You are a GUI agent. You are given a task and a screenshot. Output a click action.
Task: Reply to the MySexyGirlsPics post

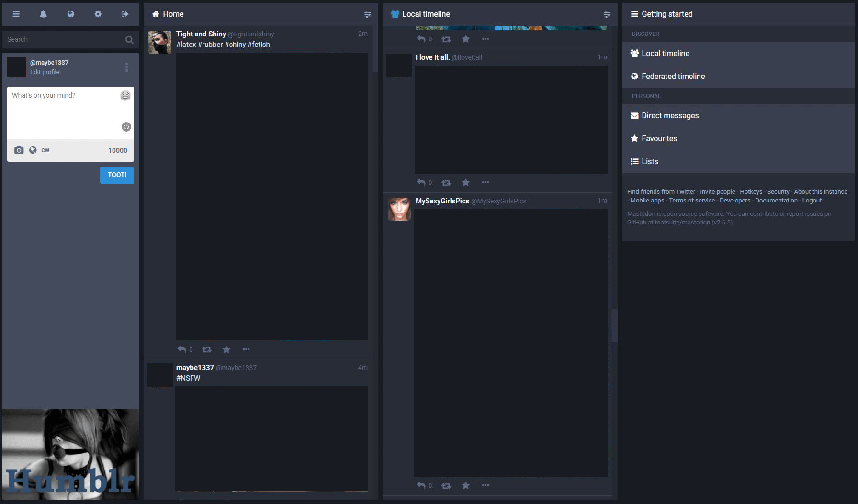coord(421,485)
